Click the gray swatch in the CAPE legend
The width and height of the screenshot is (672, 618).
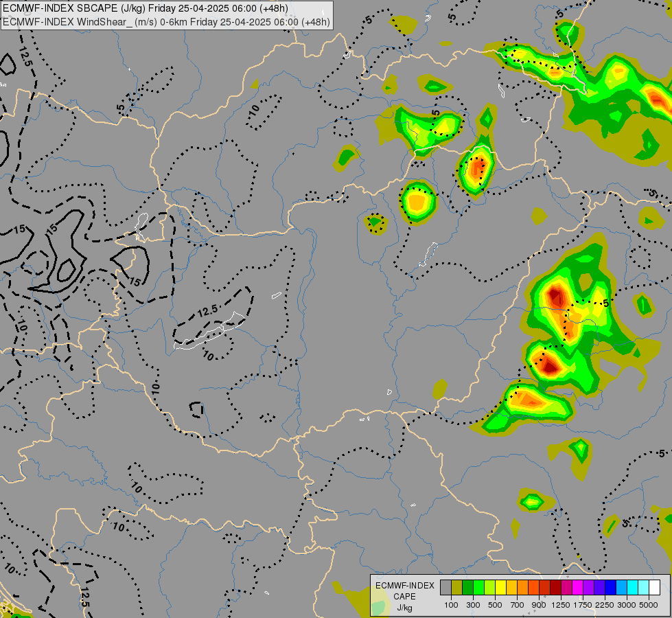click(445, 588)
